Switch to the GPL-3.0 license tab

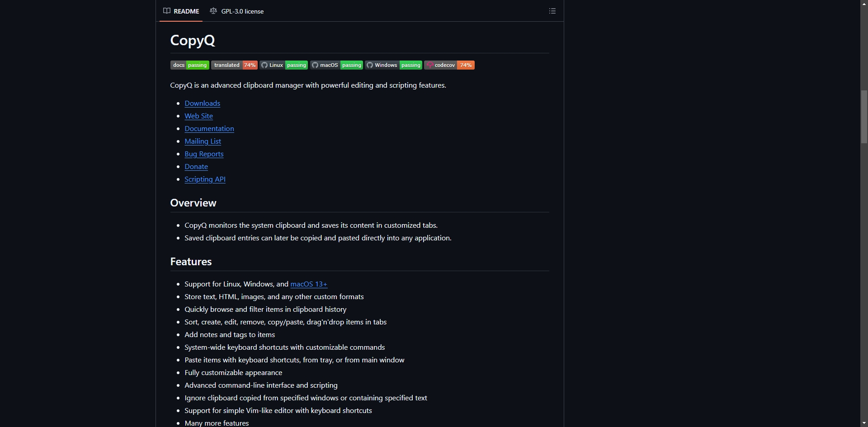pos(236,11)
